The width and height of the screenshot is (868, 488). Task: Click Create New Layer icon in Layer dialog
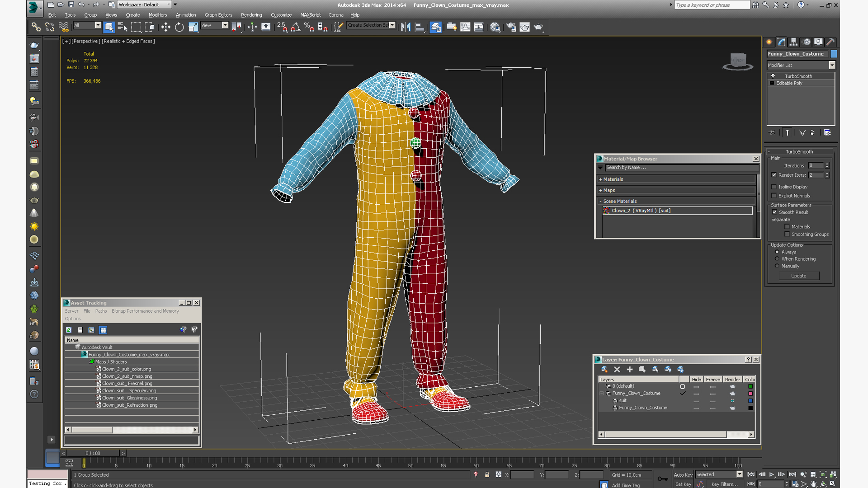(604, 370)
